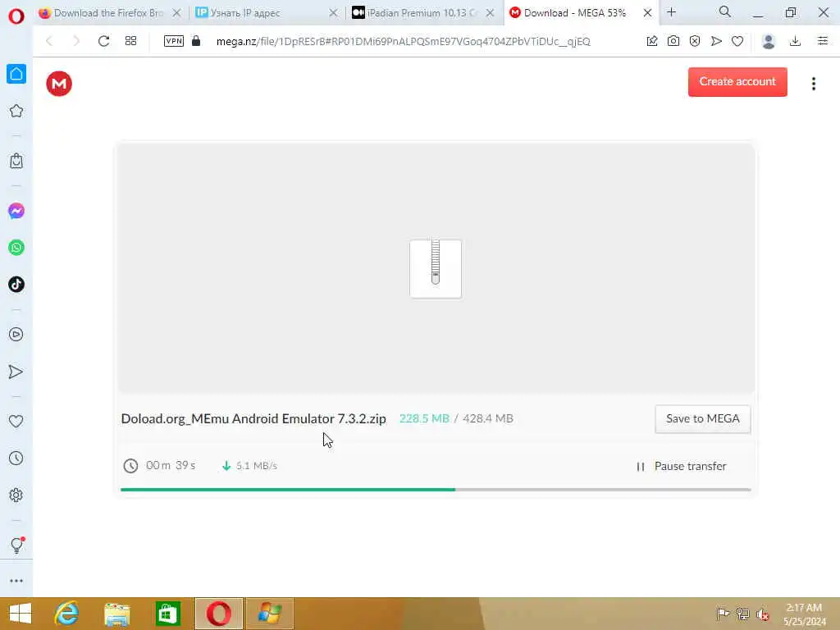Open a new tab with plus button
The width and height of the screenshot is (840, 630).
coord(671,11)
